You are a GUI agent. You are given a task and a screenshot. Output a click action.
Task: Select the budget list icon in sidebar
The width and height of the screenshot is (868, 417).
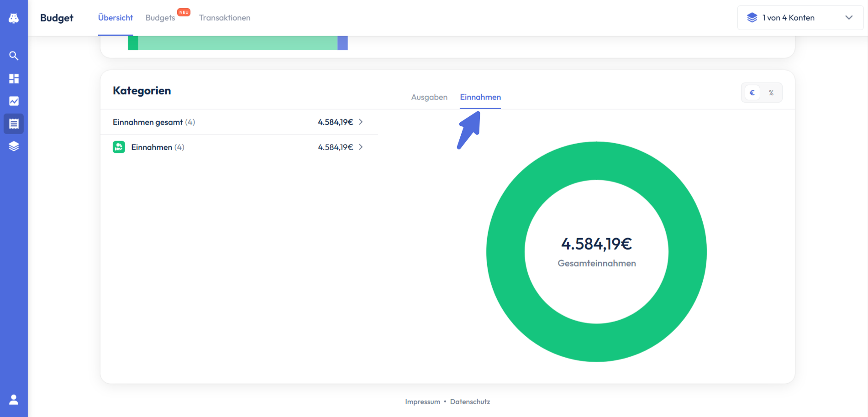14,124
